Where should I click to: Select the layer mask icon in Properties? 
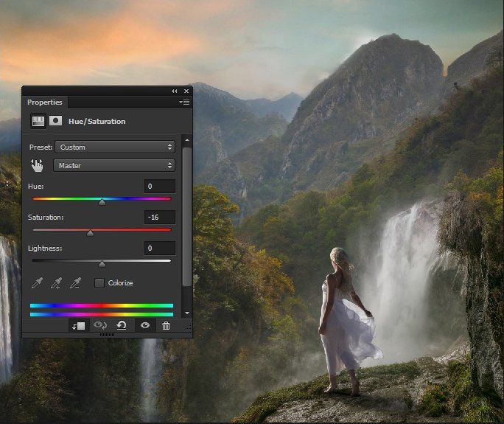tap(55, 121)
